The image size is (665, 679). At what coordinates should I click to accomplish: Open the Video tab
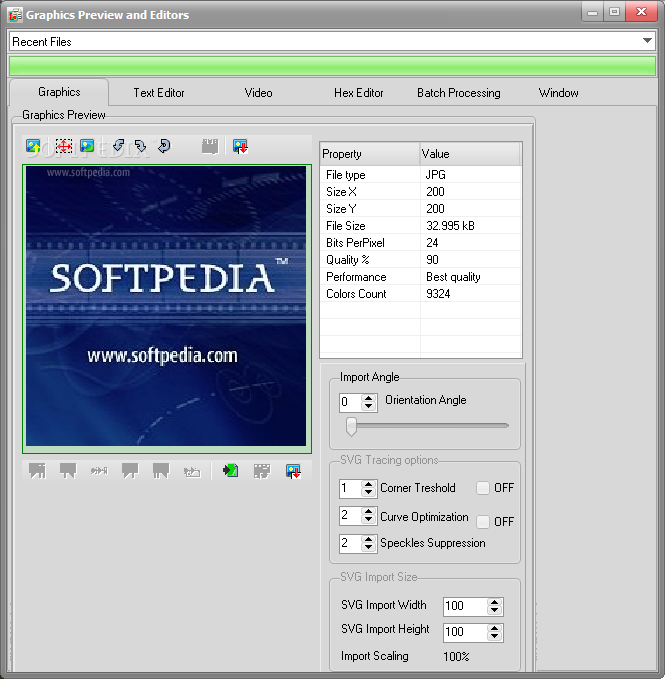[258, 93]
